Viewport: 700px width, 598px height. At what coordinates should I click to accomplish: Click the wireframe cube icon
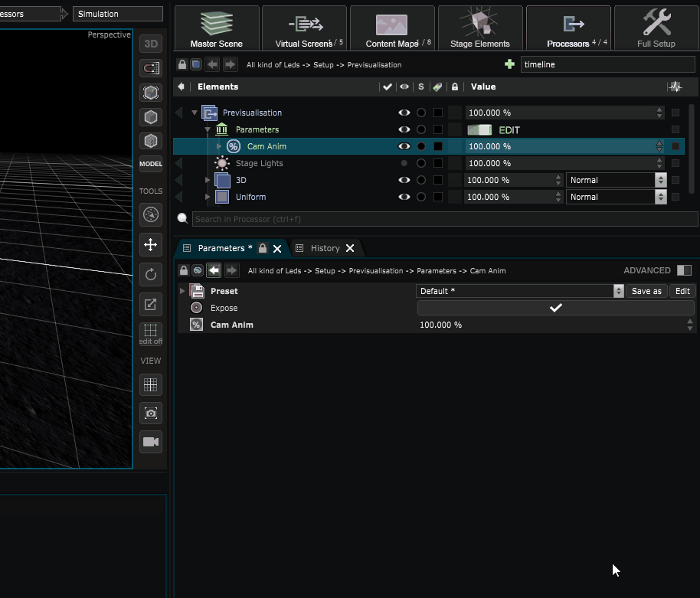[x=151, y=141]
